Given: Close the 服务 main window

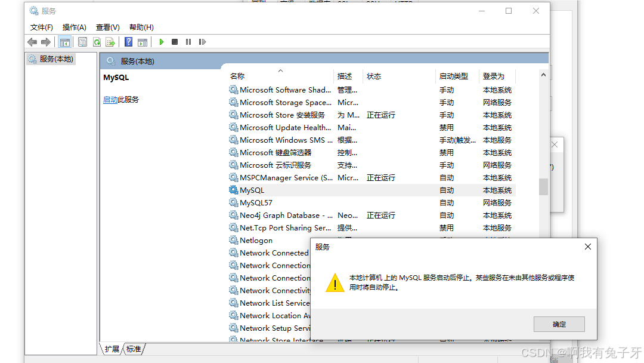Looking at the screenshot, I should pyautogui.click(x=536, y=11).
